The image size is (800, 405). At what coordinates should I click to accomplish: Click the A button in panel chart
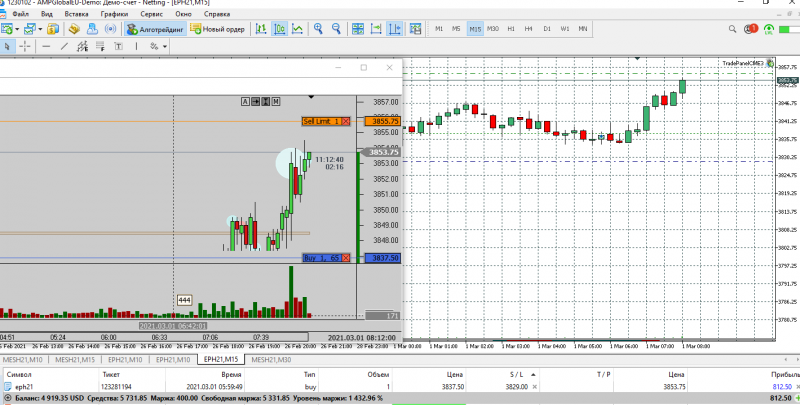tap(245, 102)
